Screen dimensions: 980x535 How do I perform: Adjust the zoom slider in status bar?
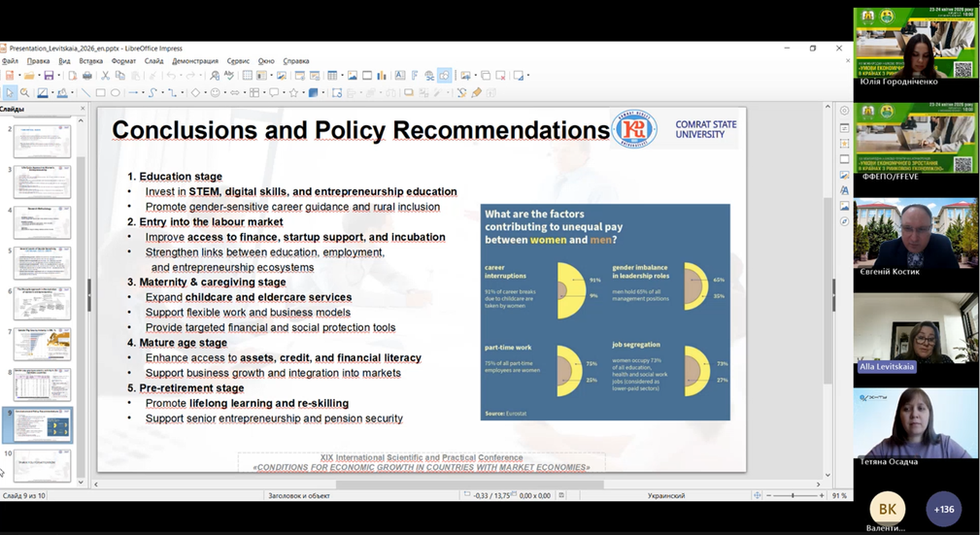794,495
